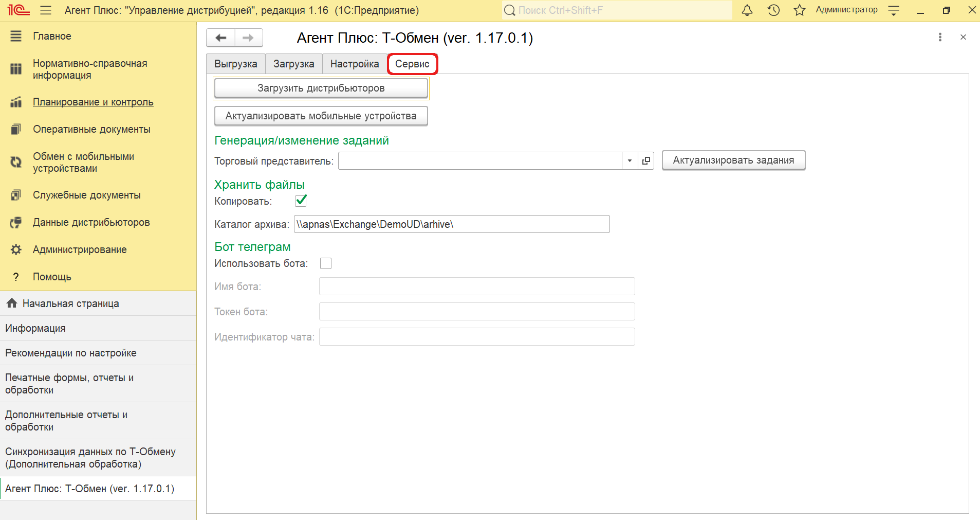Open the selected Торговый представитель item icon
980x520 pixels.
[x=646, y=160]
